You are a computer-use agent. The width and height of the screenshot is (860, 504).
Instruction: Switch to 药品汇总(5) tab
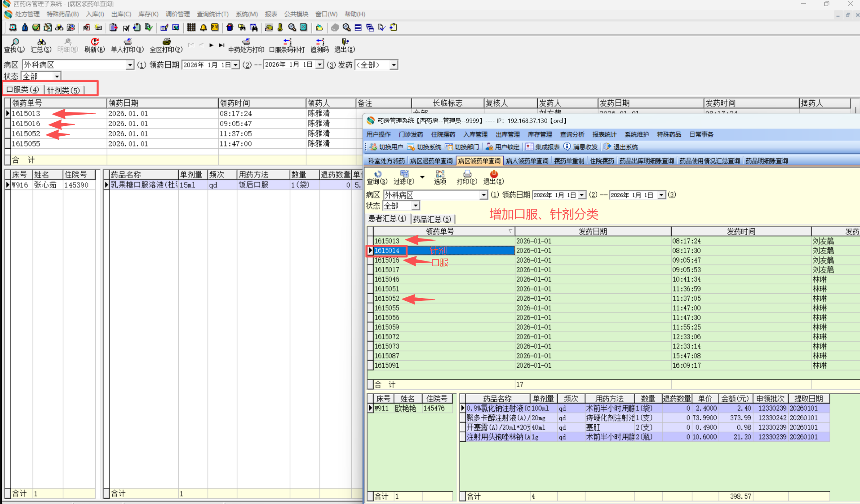click(432, 219)
